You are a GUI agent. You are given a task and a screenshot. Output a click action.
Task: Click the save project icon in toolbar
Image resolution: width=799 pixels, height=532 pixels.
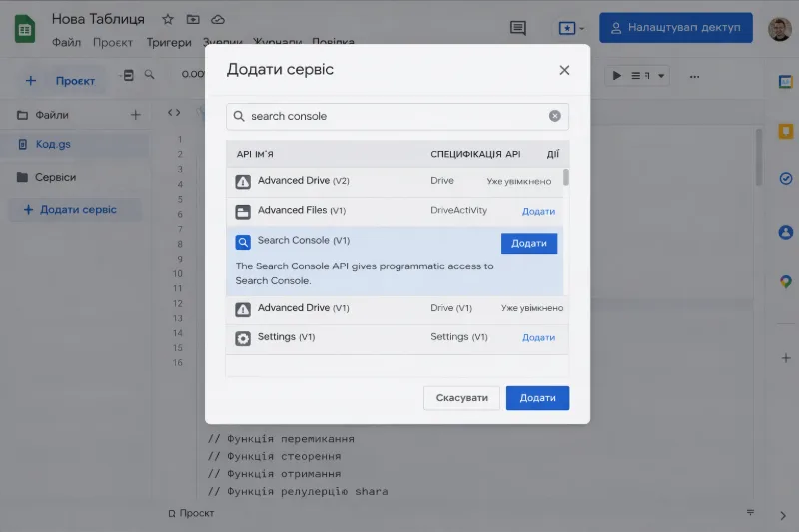[x=128, y=75]
